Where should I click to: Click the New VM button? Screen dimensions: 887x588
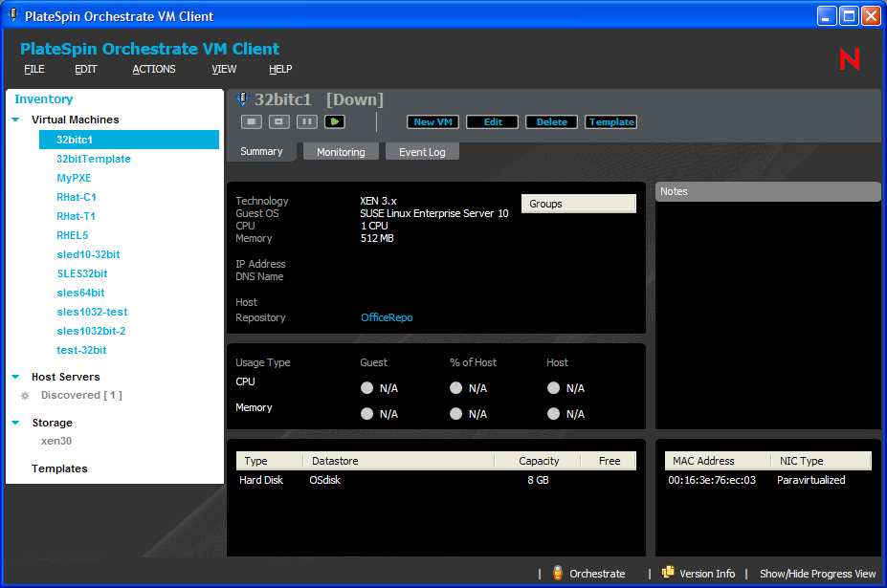point(432,122)
